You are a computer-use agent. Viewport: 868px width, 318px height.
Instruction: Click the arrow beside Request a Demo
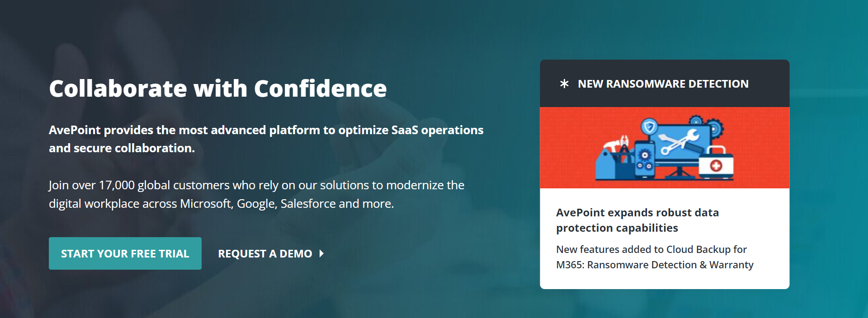[x=321, y=254]
